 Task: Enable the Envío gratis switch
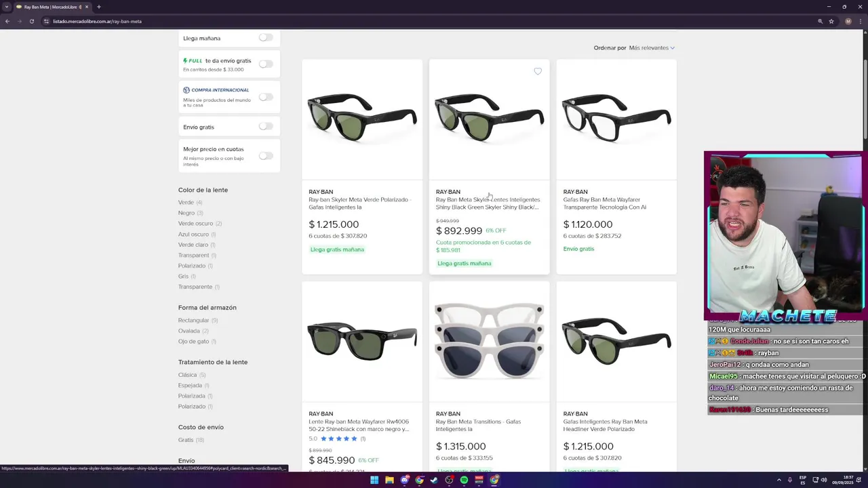266,126
